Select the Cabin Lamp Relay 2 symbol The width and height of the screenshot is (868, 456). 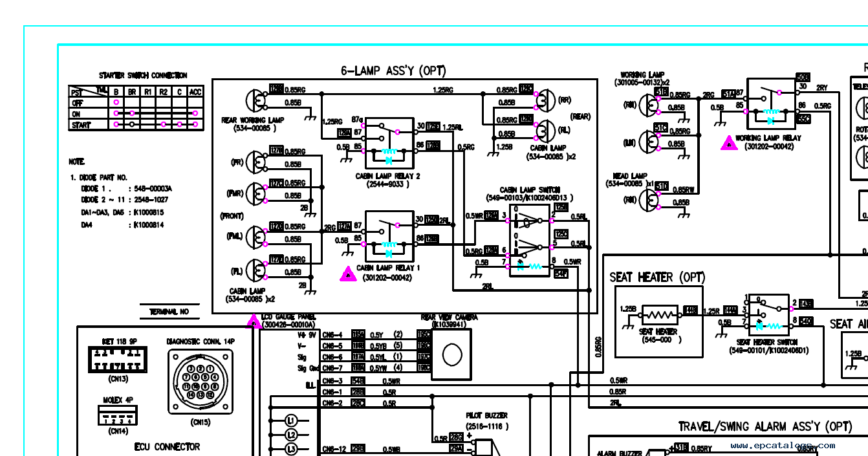[x=389, y=144]
